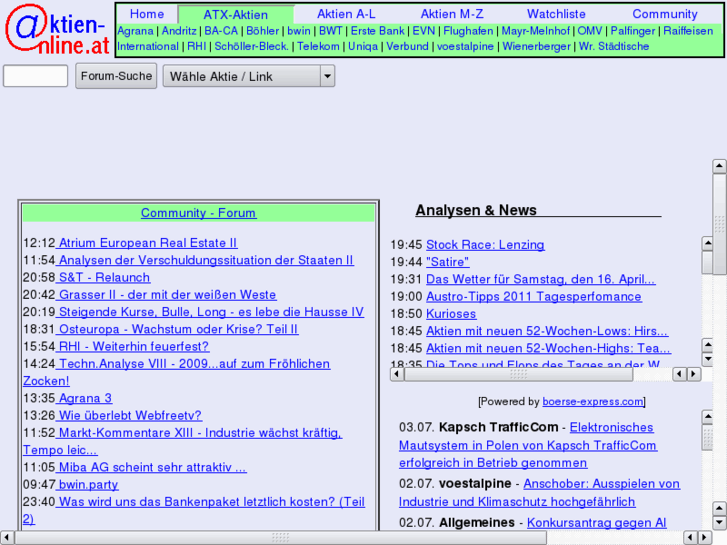Open the Agrana stock link
Screen dimensions: 727x545
(x=135, y=31)
